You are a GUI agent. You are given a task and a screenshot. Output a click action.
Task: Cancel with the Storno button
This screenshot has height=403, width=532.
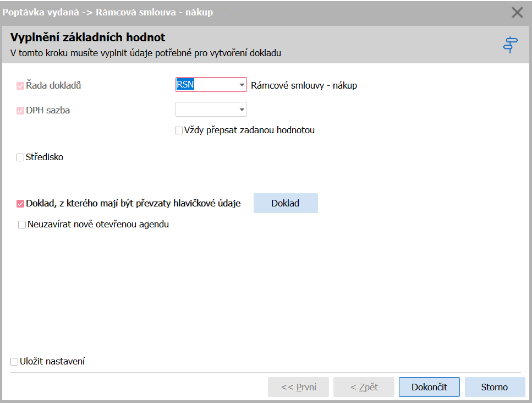[x=495, y=387]
